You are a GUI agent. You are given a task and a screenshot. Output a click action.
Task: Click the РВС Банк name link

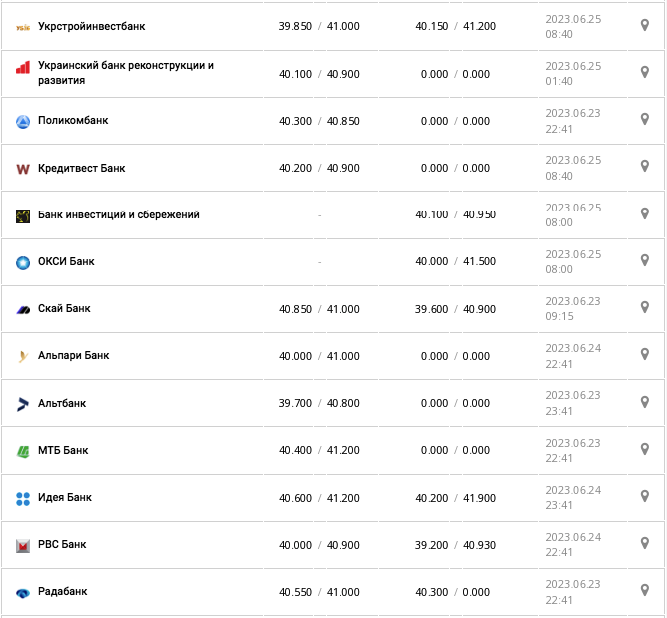coord(62,545)
